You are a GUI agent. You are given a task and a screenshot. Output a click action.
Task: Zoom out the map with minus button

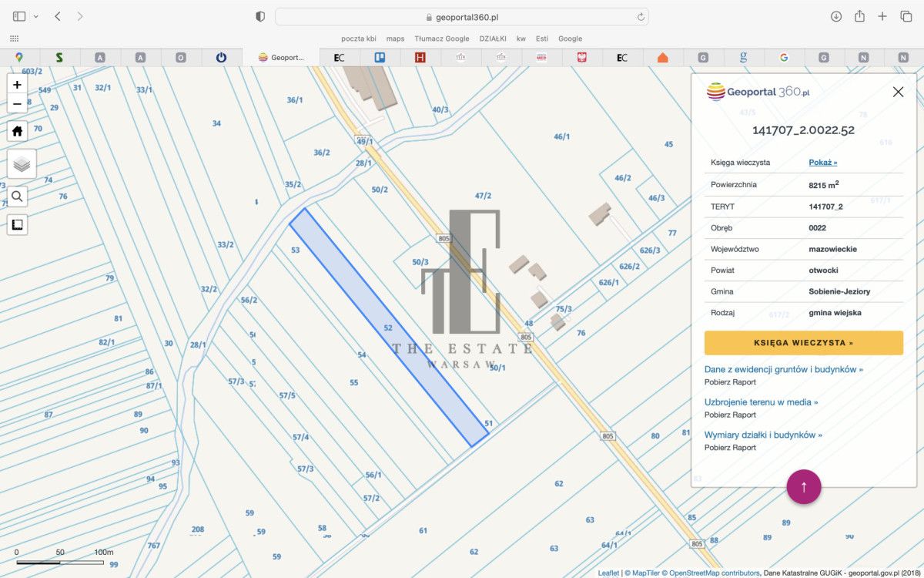17,104
